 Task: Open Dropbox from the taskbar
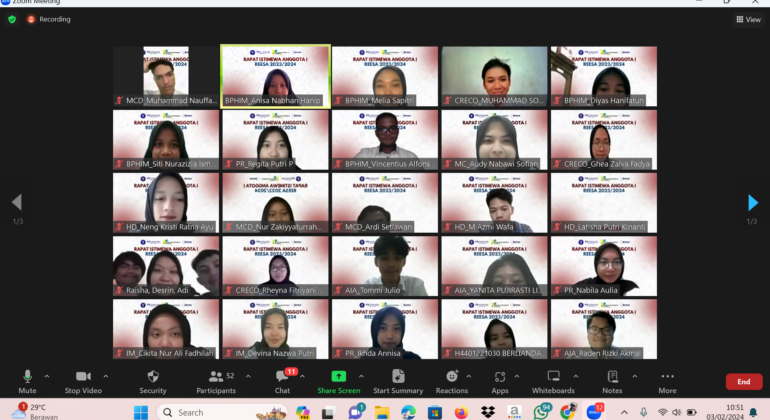[488, 413]
